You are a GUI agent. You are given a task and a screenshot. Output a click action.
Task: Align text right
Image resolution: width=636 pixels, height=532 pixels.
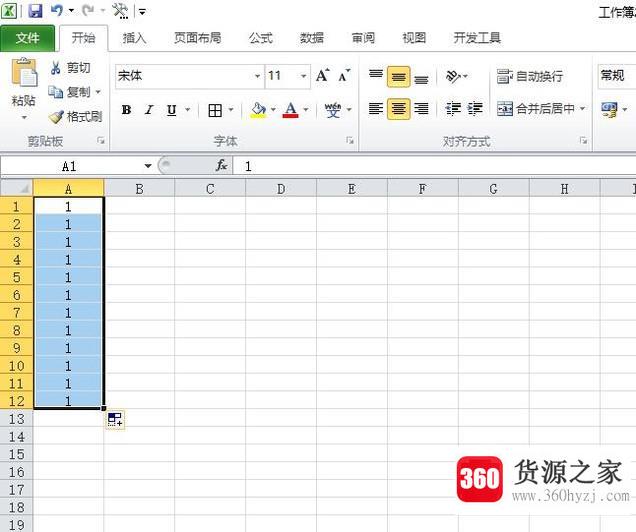421,109
